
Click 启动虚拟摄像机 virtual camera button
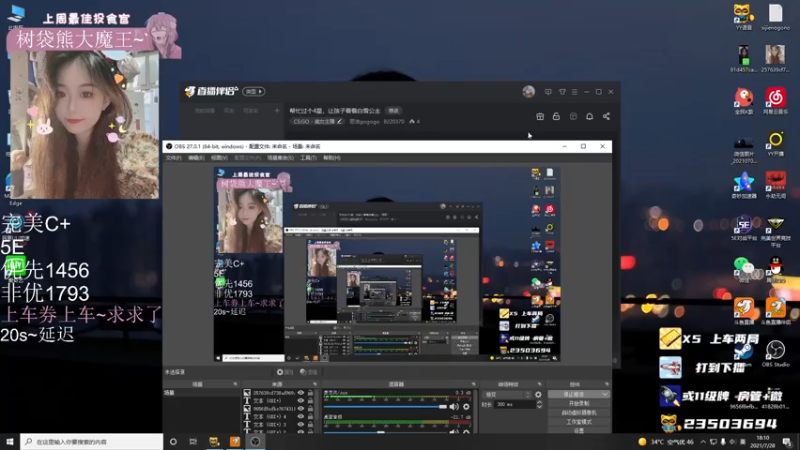coord(579,413)
